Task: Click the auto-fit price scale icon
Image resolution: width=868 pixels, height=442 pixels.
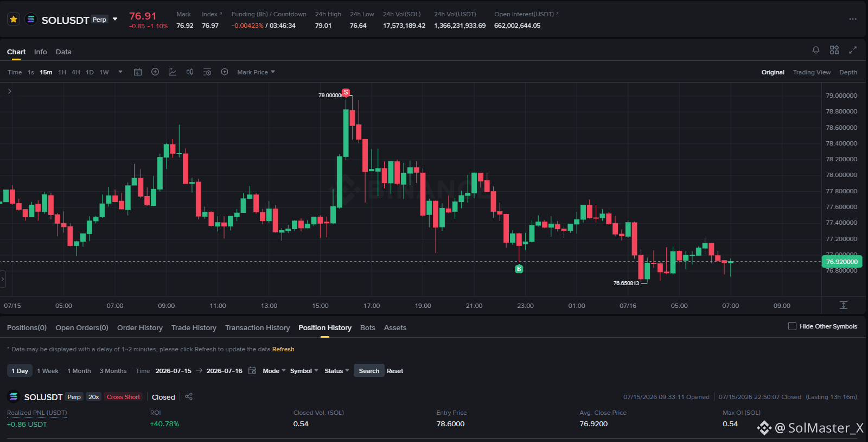Action: (844, 305)
